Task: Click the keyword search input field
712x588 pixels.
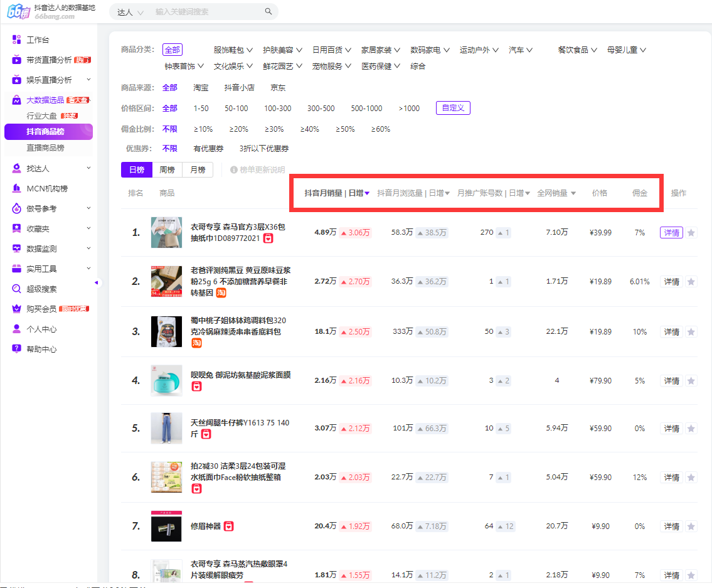Action: click(x=207, y=12)
